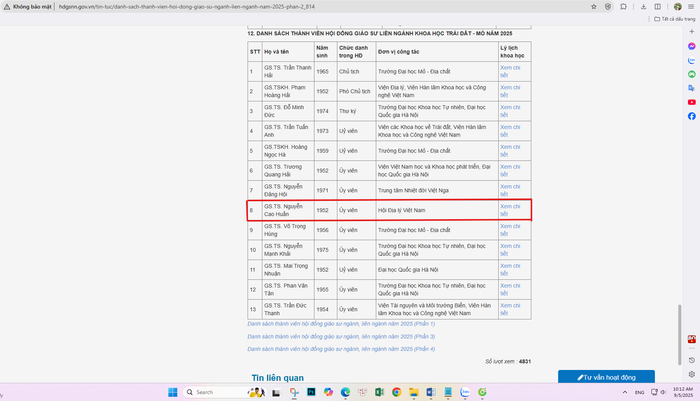Open 'Xem chi tiết' for Nguyễn Mạnh Khải
The image size is (700, 401).
510,250
